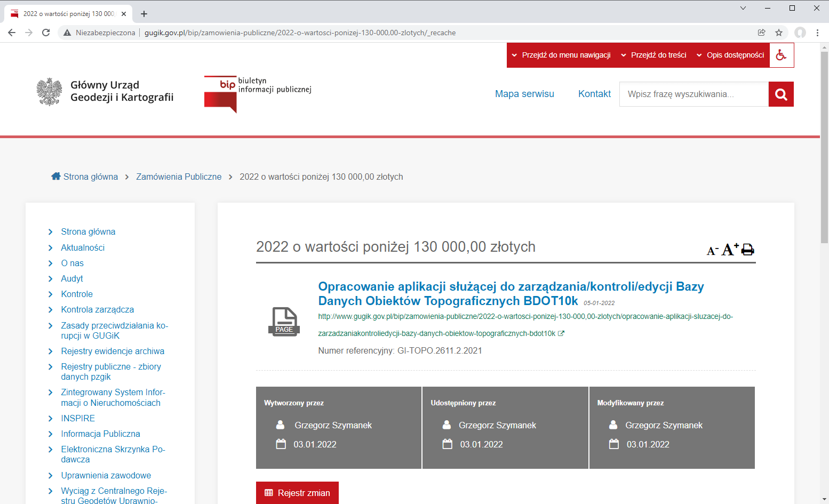Expand 'Przejdź do menu nawigacji' dropdown
Viewport: 829px width, 504px height.
[x=561, y=55]
